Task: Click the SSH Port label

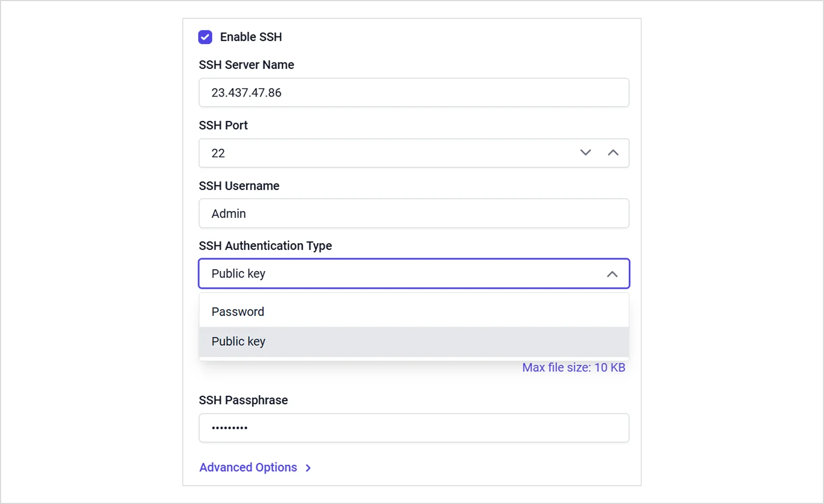Action: 223,125
